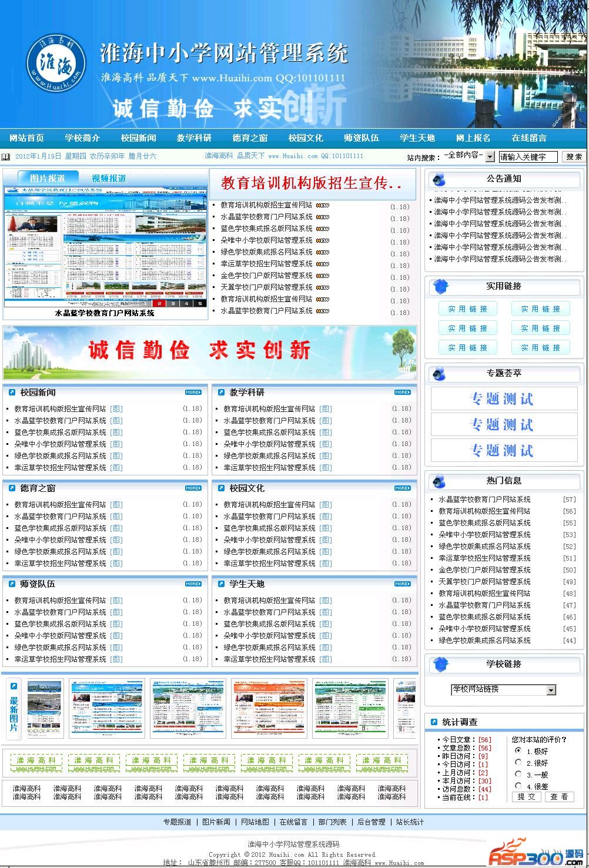Click the 学校链接 panel cube icon

(x=440, y=665)
